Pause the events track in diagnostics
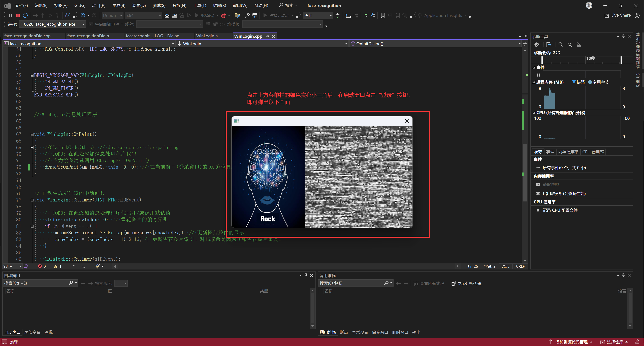Viewport: 644px width, 346px height. pos(538,75)
